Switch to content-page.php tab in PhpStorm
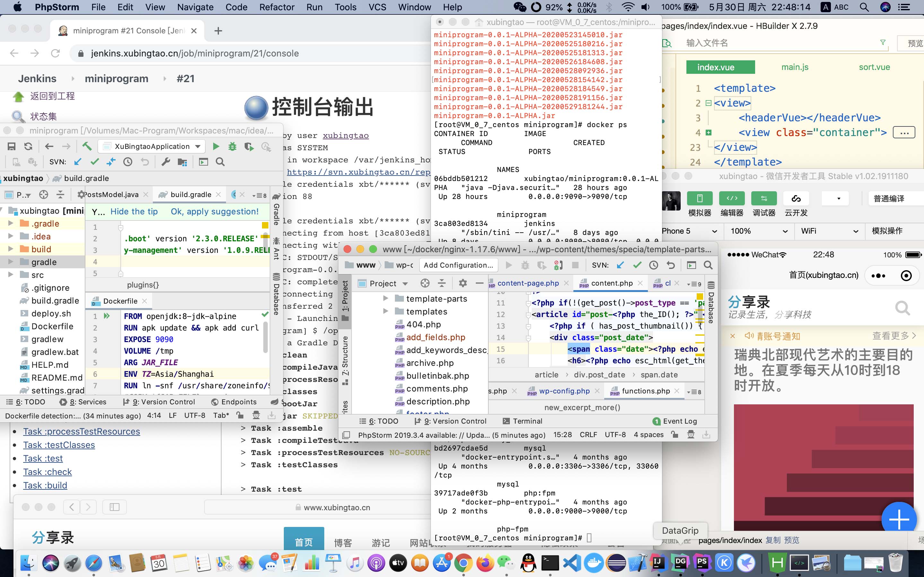The height and width of the screenshot is (577, 924). pyautogui.click(x=528, y=283)
